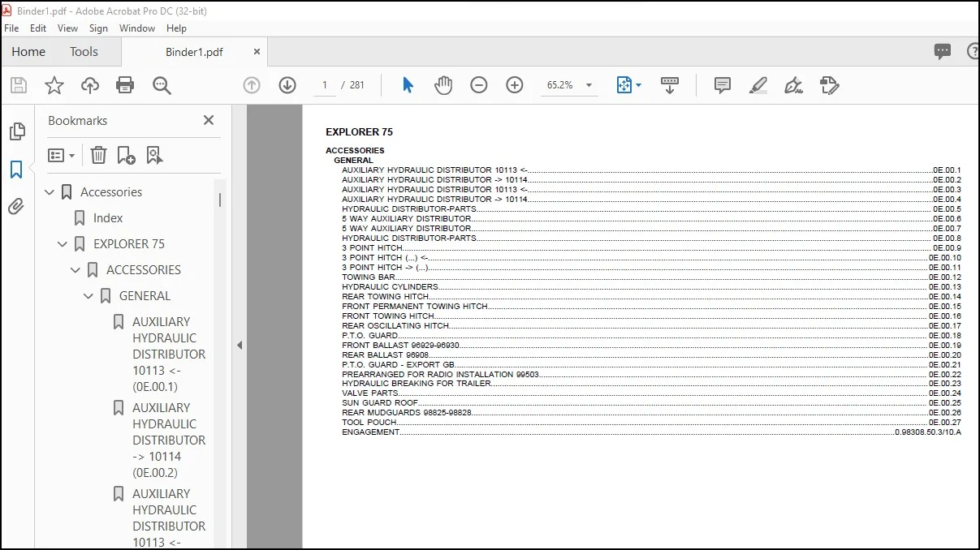The width and height of the screenshot is (980, 550).
Task: Zoom in with plus icon
Action: [x=515, y=85]
